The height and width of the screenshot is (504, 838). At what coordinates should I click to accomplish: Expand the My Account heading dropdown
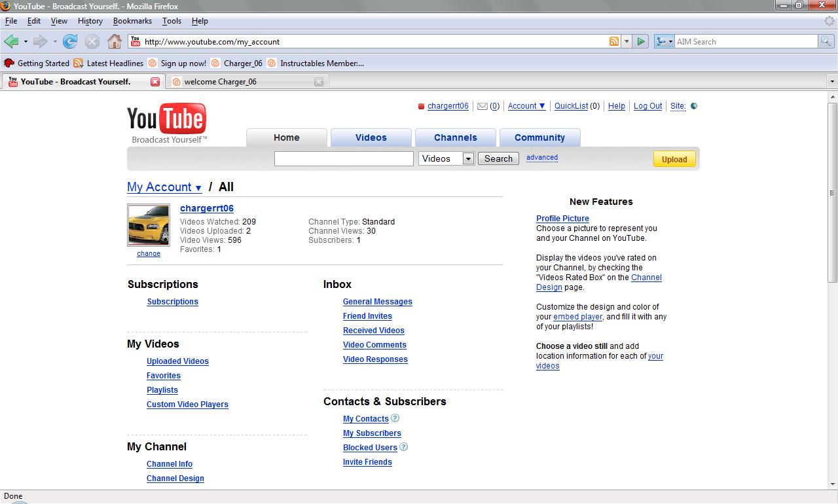(x=164, y=187)
